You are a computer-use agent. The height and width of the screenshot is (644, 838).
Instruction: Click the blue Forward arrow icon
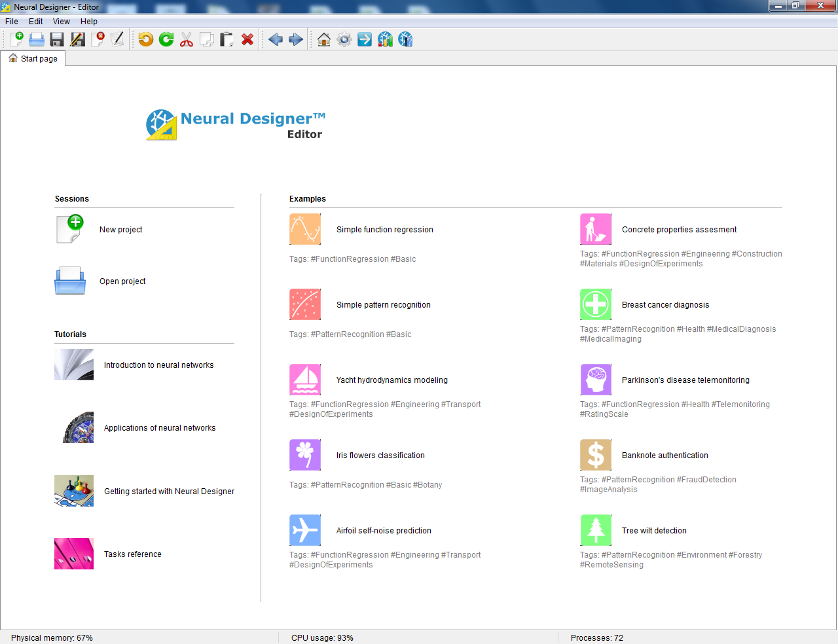point(296,39)
